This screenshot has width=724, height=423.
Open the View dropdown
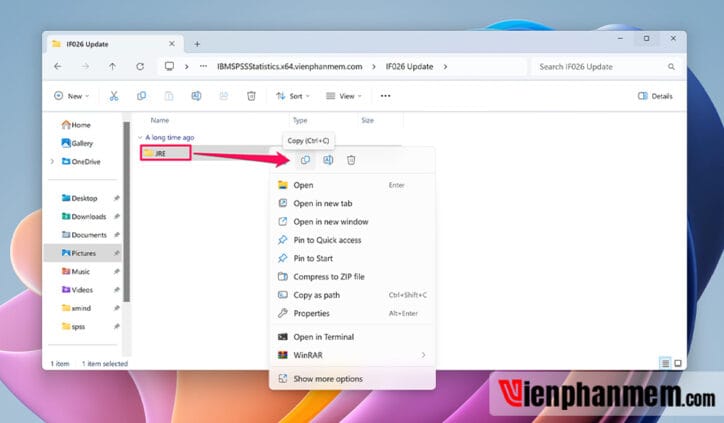[344, 96]
